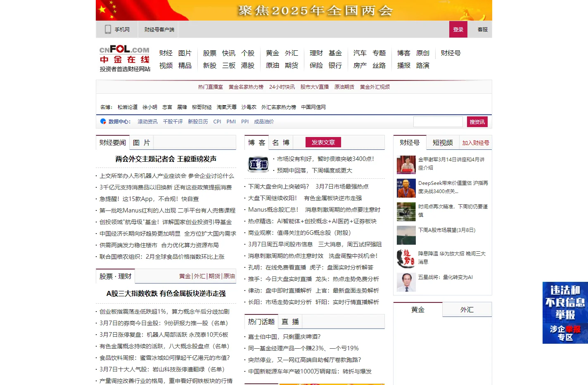The height and width of the screenshot is (385, 588).
Task: Open thumbnail for 下周A股市场展望 article
Action: (406, 235)
